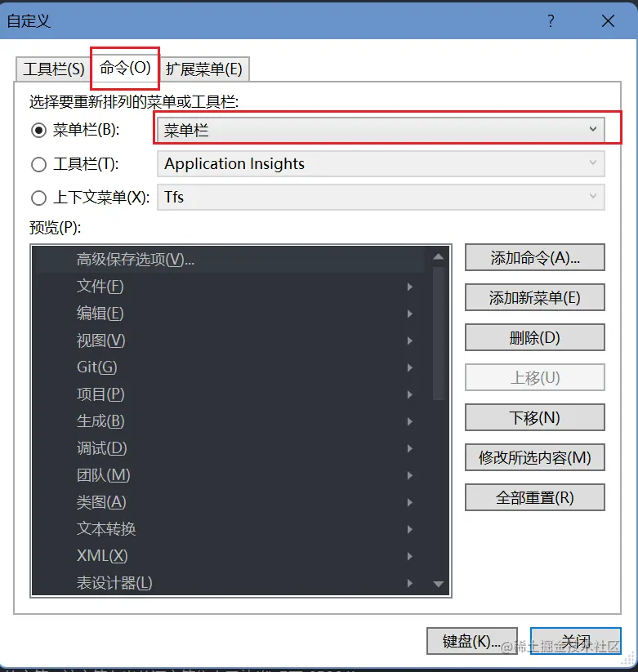Click the 下移(N) button
This screenshot has width=638, height=672.
coord(535,417)
